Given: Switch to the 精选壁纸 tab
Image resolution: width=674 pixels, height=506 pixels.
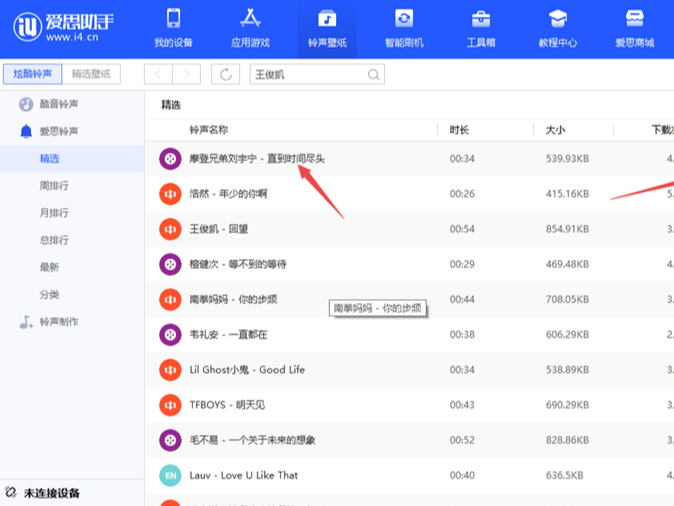Looking at the screenshot, I should coord(91,74).
